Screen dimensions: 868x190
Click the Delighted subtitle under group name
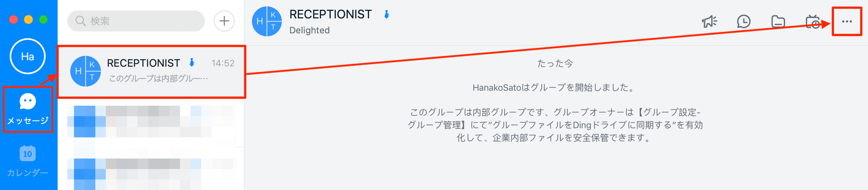point(310,30)
